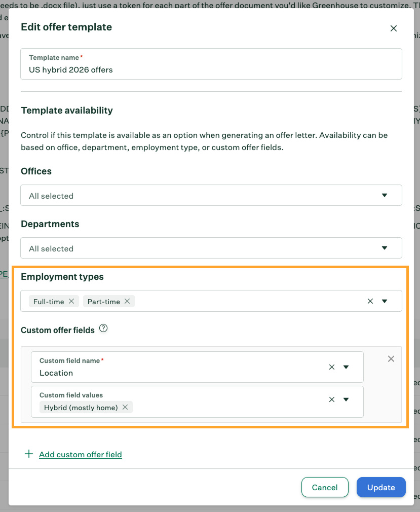Click the plus icon to add field

click(x=29, y=454)
